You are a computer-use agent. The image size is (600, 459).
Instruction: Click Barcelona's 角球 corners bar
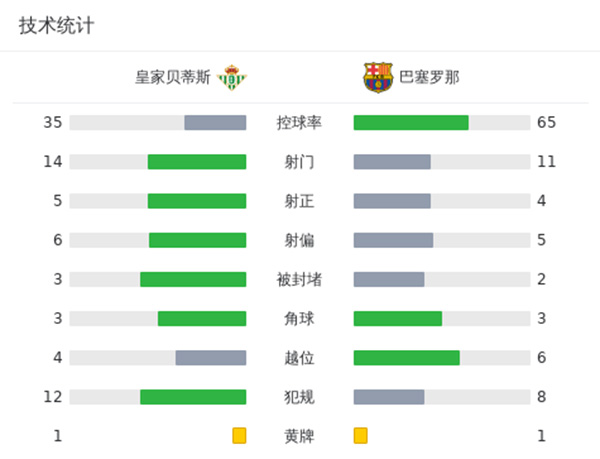click(441, 318)
